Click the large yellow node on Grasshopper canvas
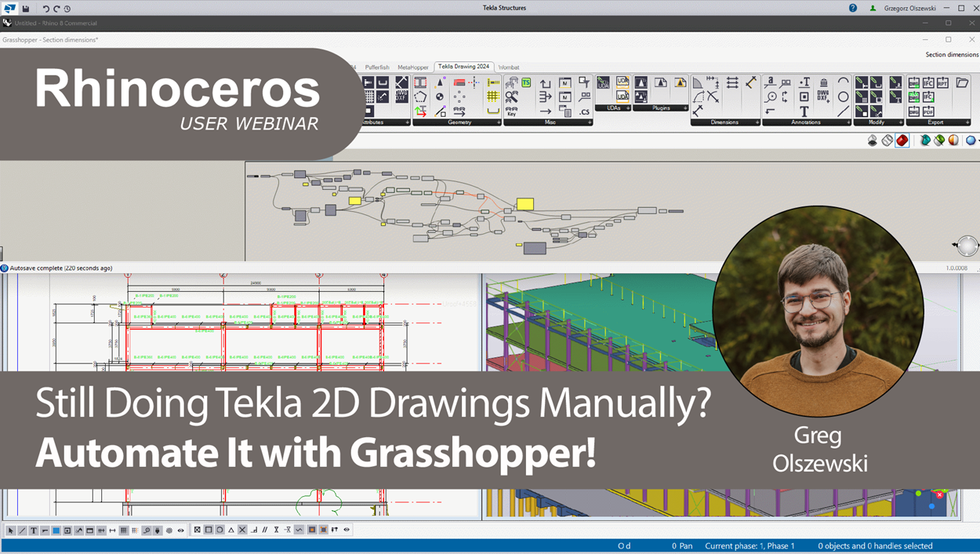This screenshot has height=554, width=980. pos(524,204)
